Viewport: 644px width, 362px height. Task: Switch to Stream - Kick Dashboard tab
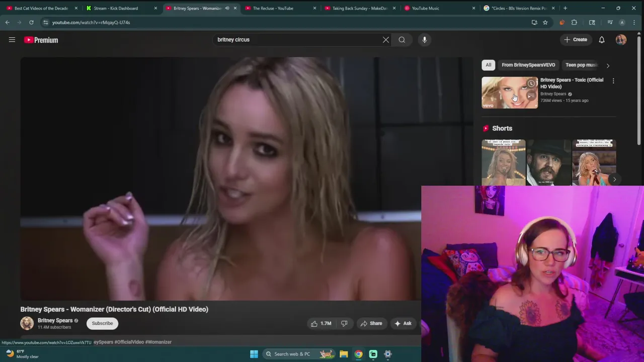(x=116, y=8)
